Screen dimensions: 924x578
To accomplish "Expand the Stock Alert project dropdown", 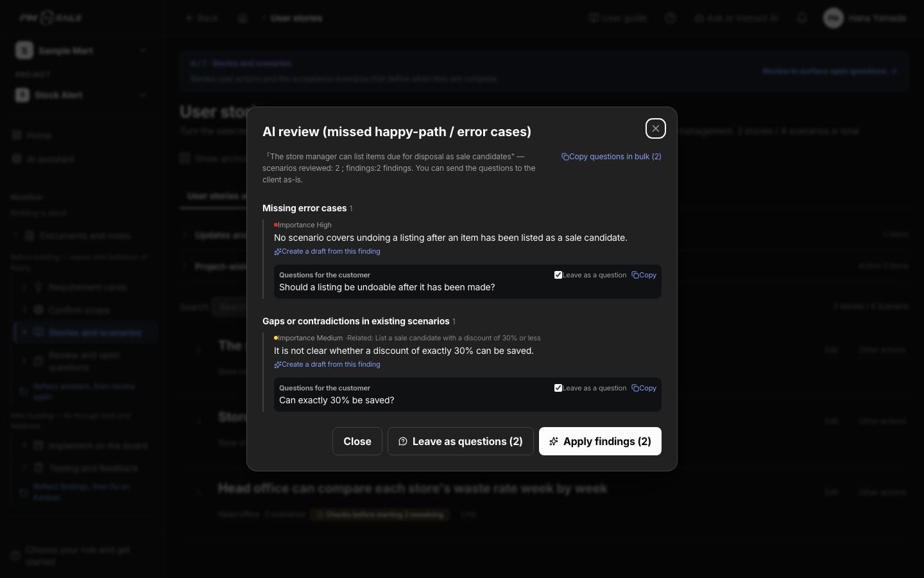I will [81, 95].
